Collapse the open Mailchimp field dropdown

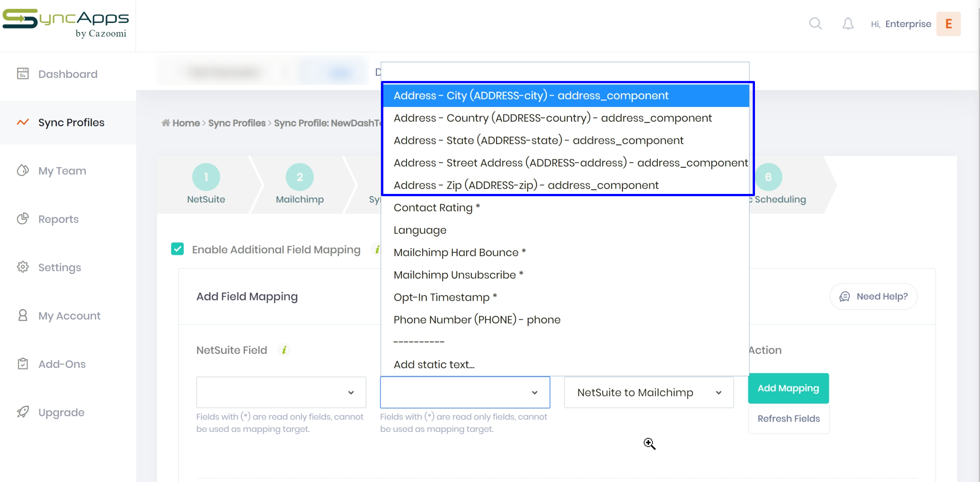(465, 392)
